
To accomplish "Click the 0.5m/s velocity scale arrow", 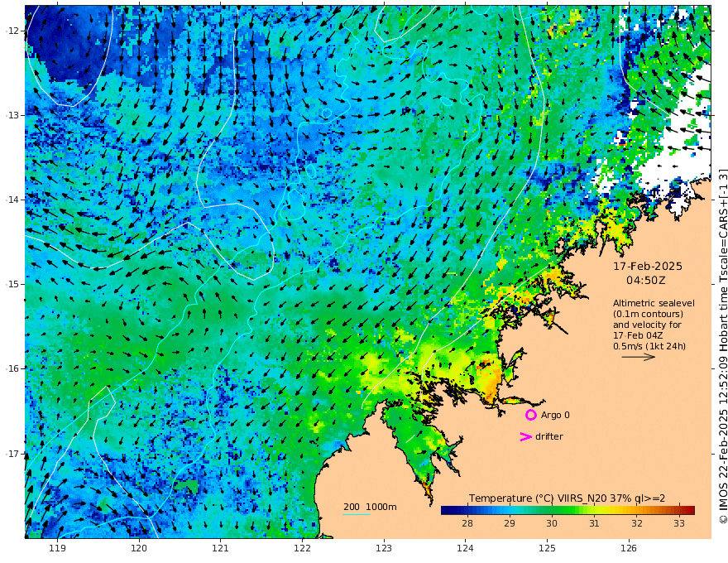I will coord(639,357).
